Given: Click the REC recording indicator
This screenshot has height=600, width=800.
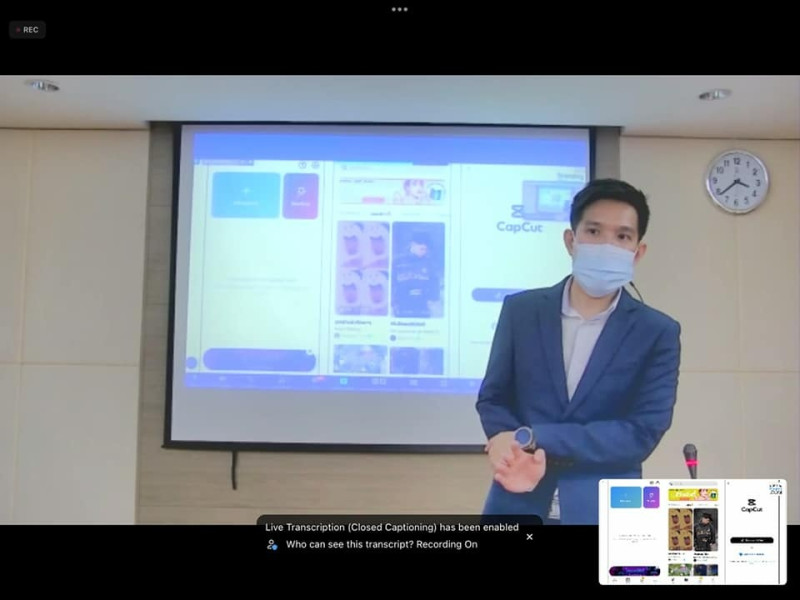Looking at the screenshot, I should point(27,30).
